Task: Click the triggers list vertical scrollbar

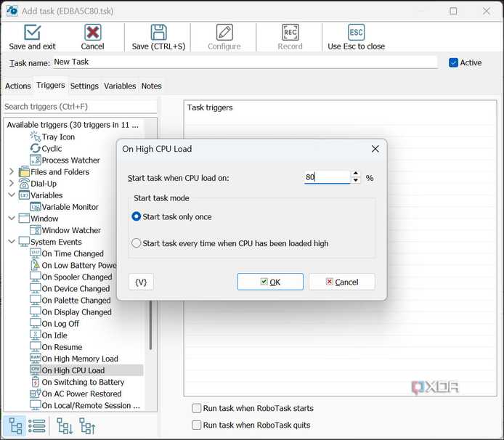Action: (x=150, y=325)
